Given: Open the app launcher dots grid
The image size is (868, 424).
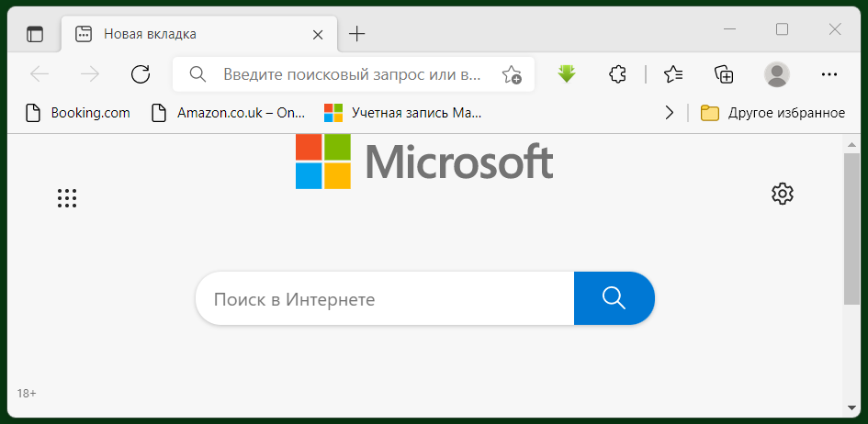Looking at the screenshot, I should point(67,198).
